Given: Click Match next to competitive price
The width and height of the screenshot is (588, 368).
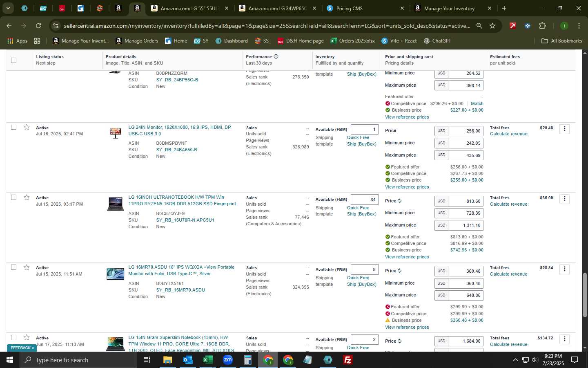Looking at the screenshot, I should coord(477,103).
